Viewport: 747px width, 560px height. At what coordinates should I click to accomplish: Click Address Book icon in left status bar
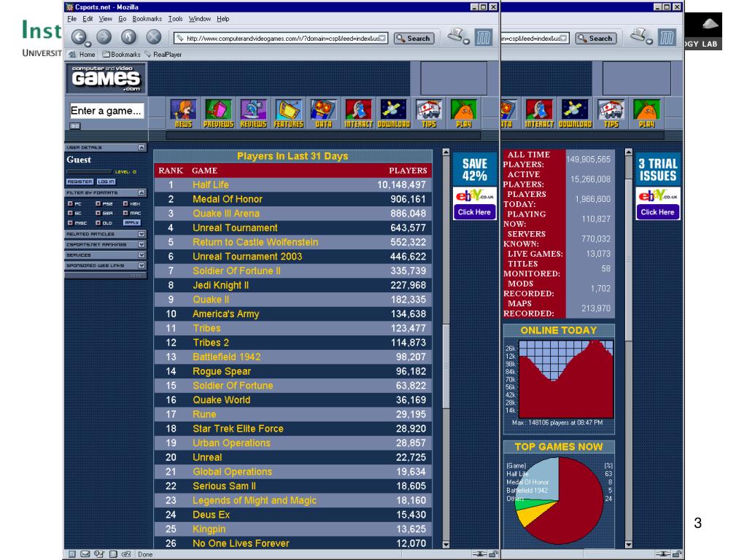[113, 554]
